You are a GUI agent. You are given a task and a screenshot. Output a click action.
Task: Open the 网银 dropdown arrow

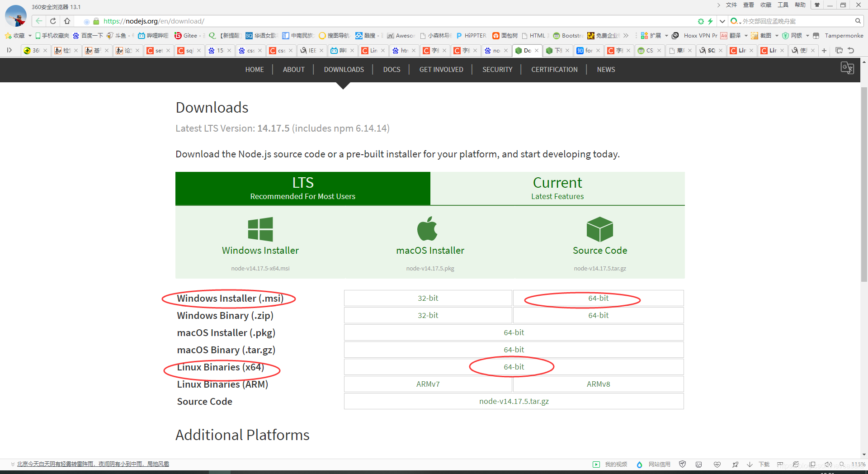[807, 36]
